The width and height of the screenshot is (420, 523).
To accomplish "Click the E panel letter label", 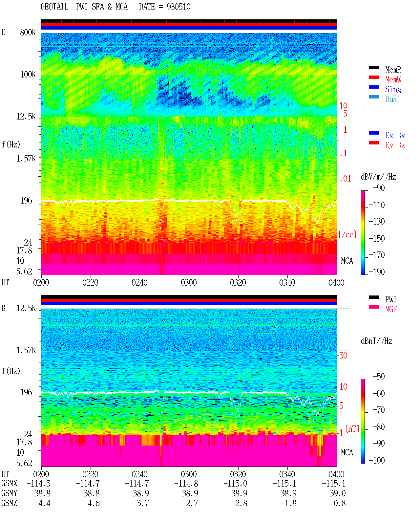I will tap(3, 32).
